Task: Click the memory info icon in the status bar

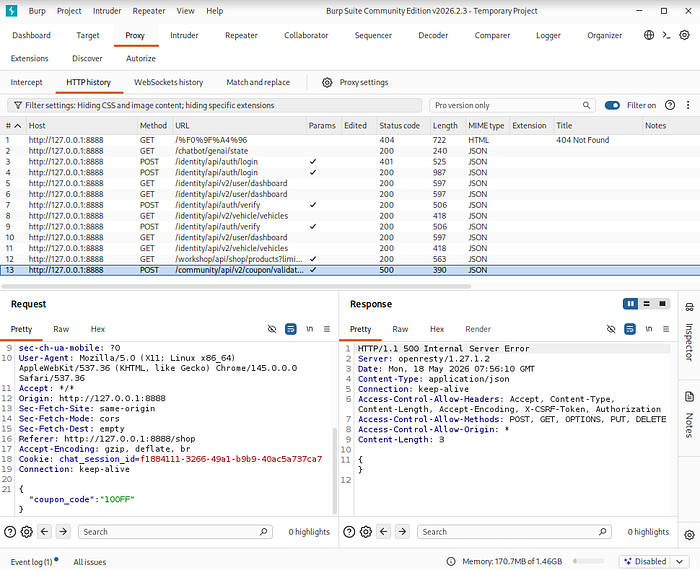Action: [x=451, y=562]
